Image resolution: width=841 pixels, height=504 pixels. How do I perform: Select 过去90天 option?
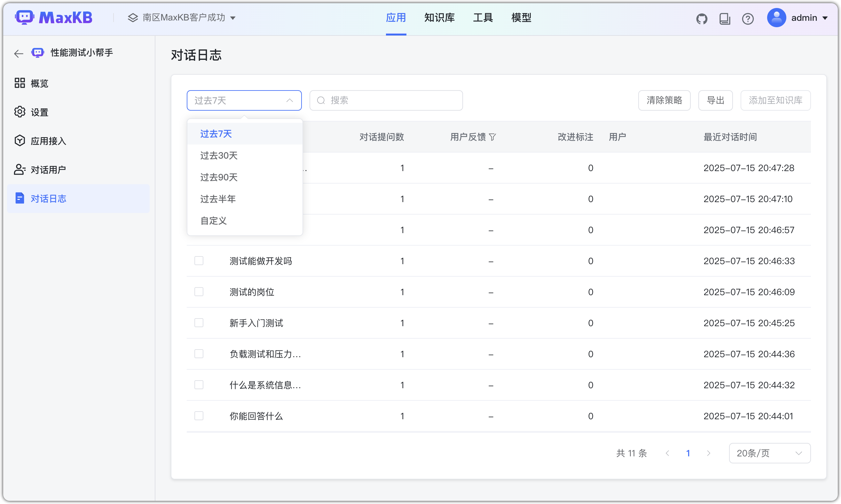click(244, 177)
